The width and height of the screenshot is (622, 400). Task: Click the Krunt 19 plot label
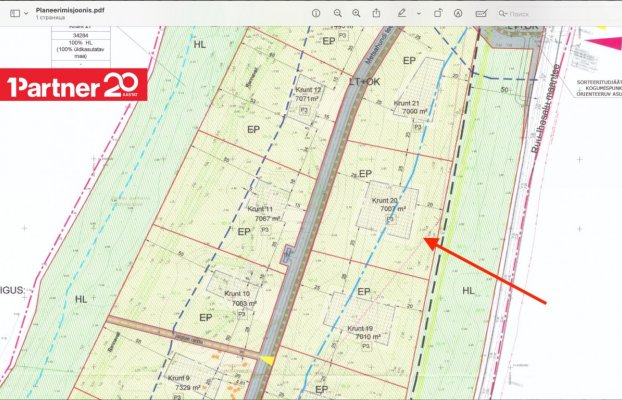(360, 330)
